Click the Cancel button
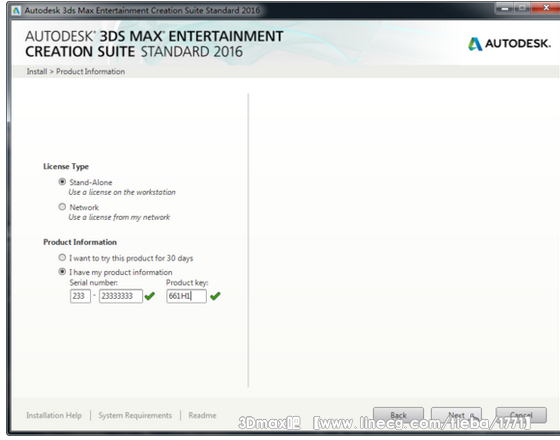The height and width of the screenshot is (440, 560). (521, 415)
